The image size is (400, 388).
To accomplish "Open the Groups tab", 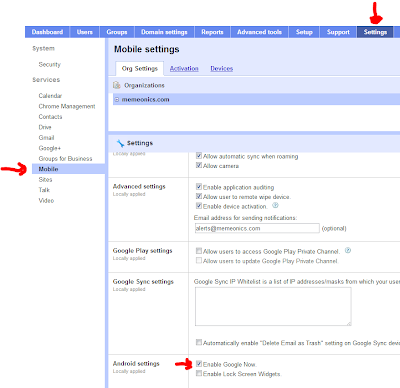I will click(117, 32).
